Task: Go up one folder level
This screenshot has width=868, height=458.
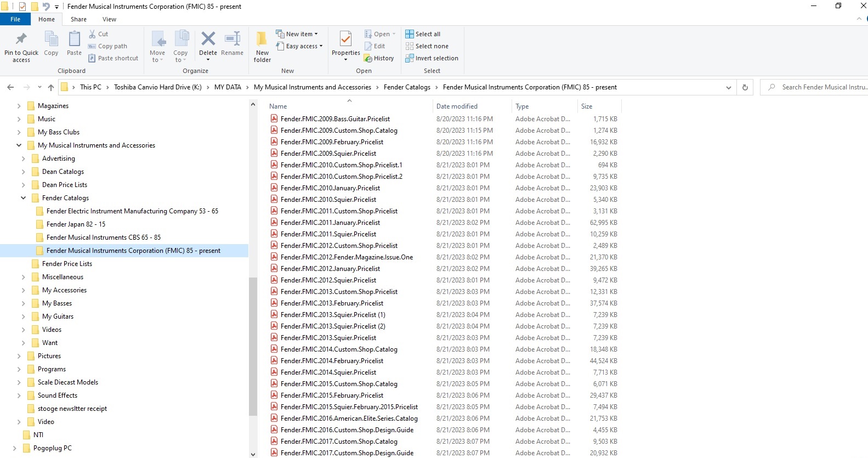Action: [51, 87]
